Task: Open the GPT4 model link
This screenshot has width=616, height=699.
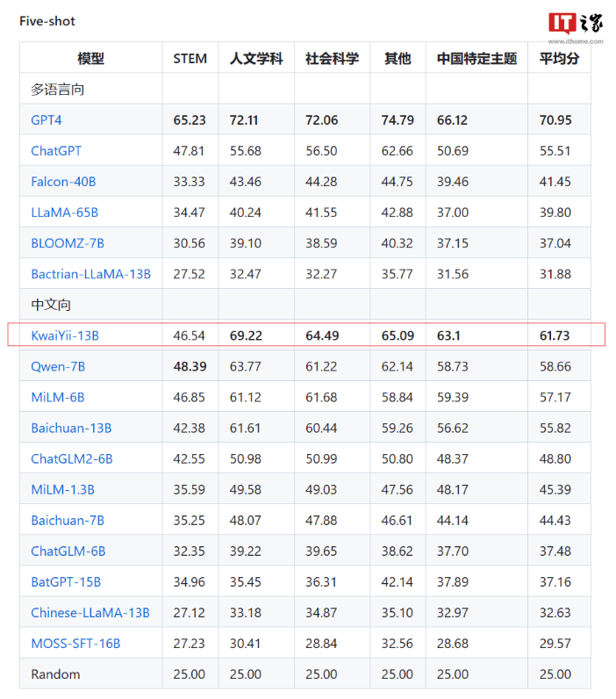Action: pos(47,120)
